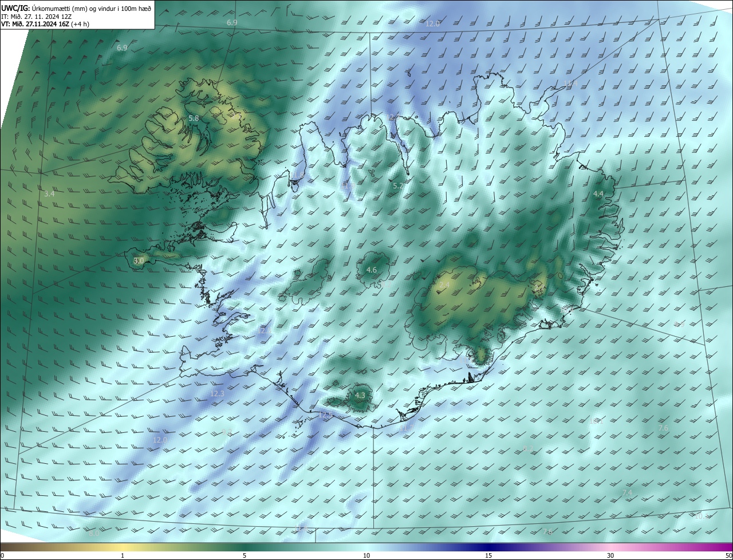Click the 30 tick on the color scale
733x560 pixels.
pyautogui.click(x=610, y=555)
